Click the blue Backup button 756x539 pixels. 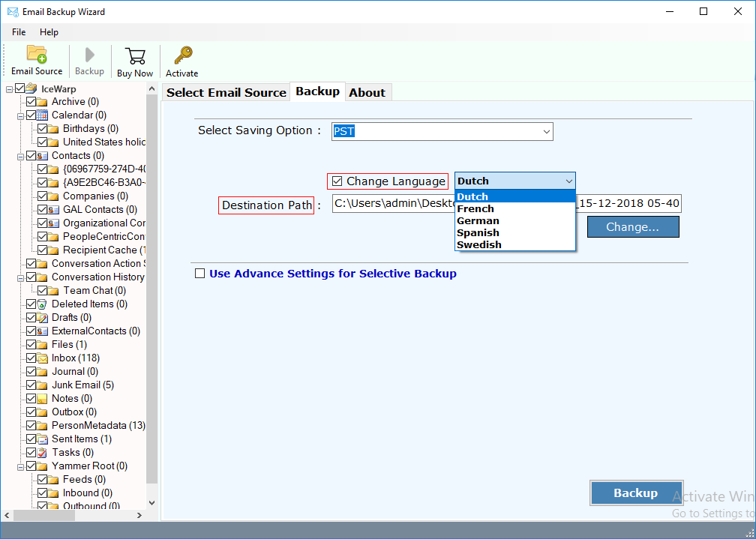(x=636, y=493)
